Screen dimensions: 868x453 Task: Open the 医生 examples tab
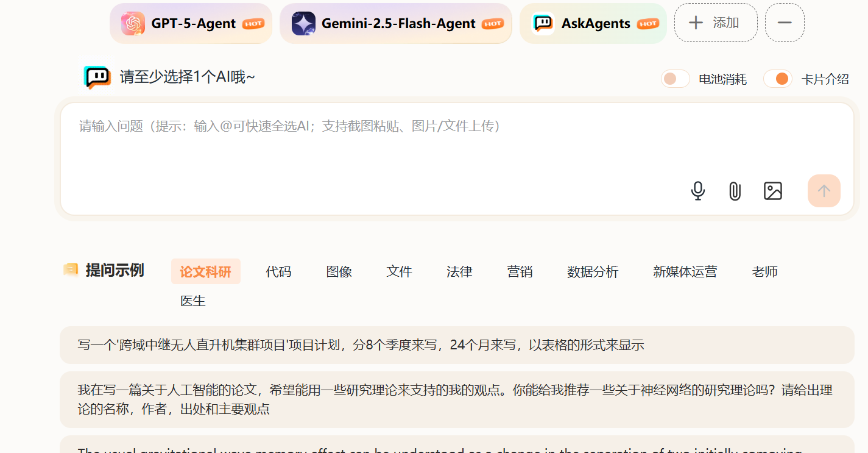(193, 301)
